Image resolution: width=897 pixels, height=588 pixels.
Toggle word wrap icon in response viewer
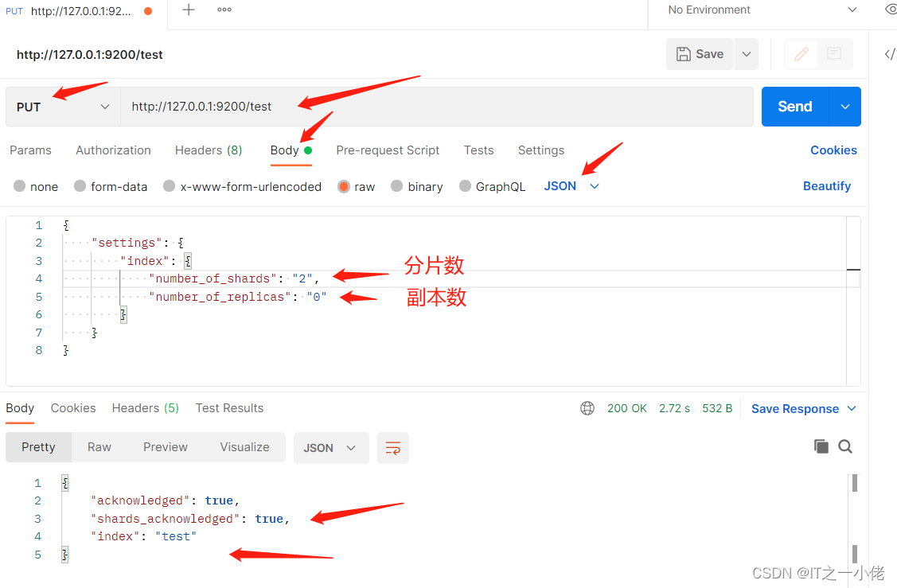[393, 448]
